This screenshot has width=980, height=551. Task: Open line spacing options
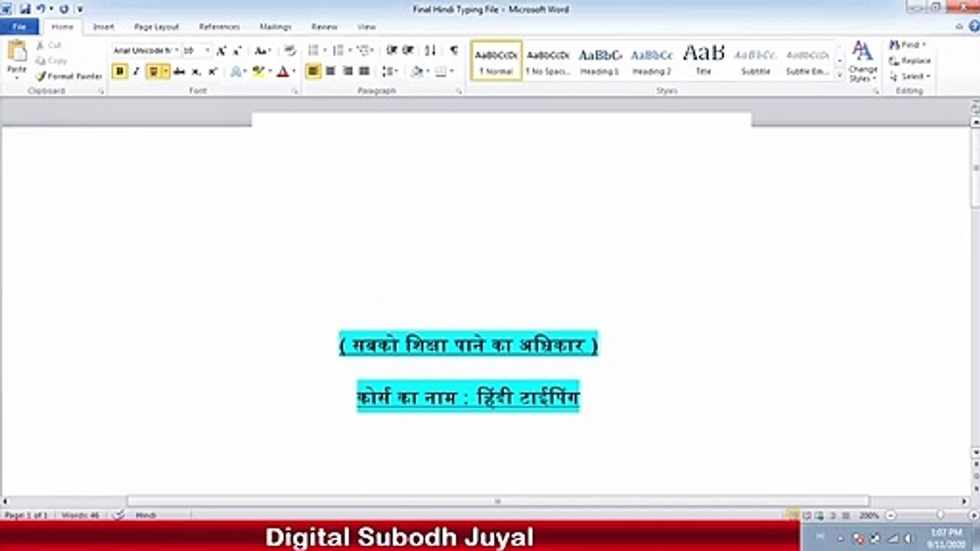click(390, 71)
